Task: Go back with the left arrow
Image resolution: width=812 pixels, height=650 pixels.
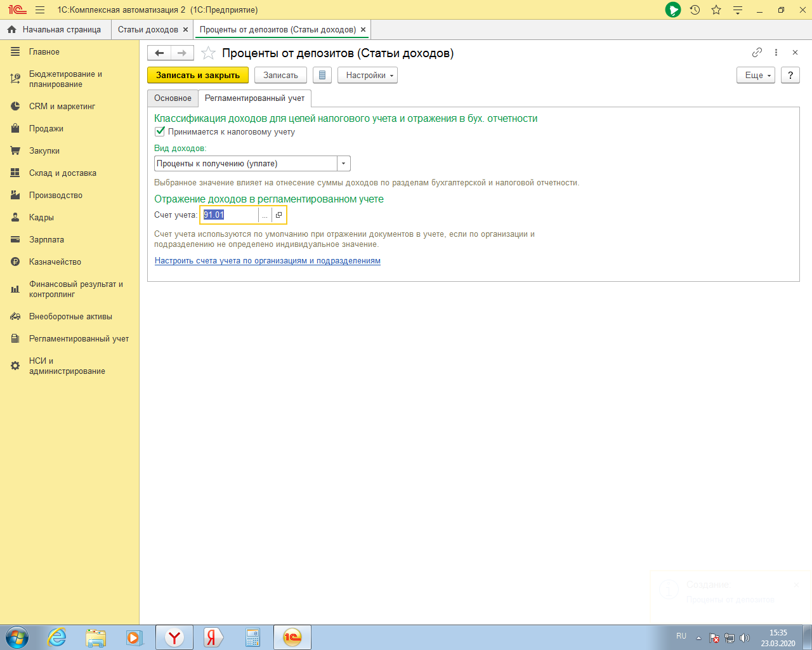Action: (x=159, y=53)
